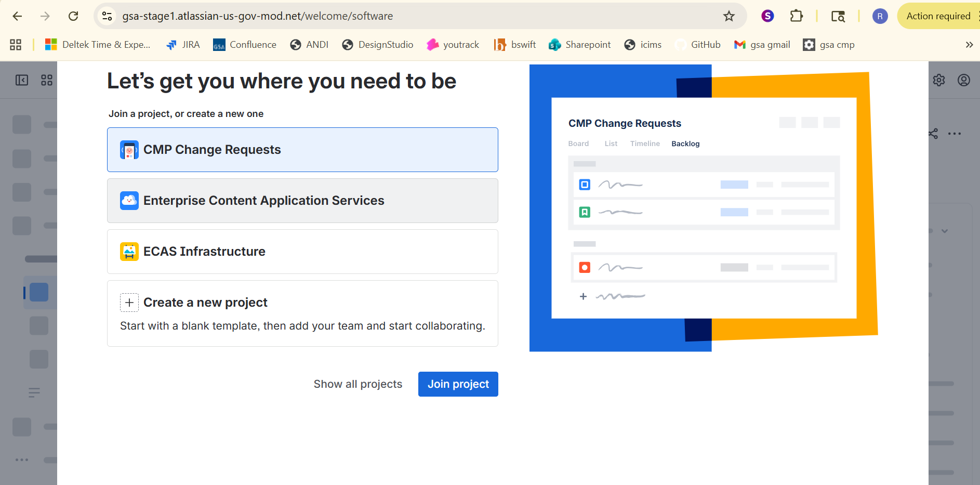The image size is (980, 485).
Task: Open the Chrome profile R avatar
Action: point(880,16)
